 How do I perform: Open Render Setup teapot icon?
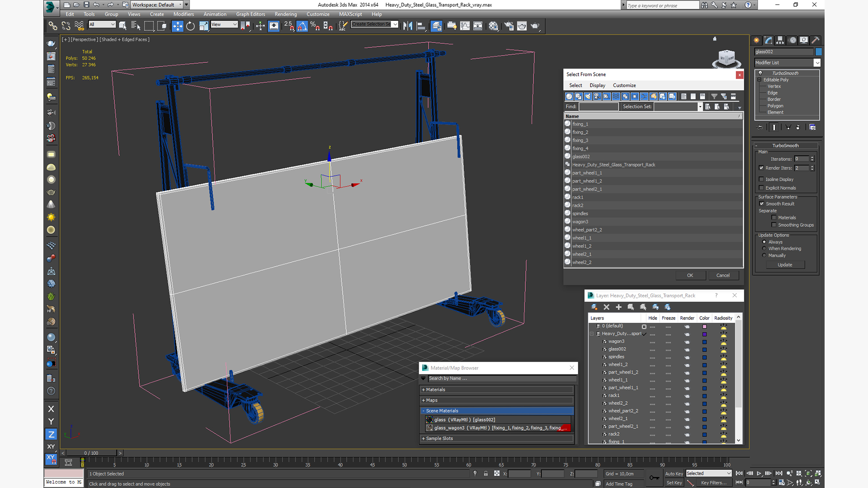[x=509, y=26]
